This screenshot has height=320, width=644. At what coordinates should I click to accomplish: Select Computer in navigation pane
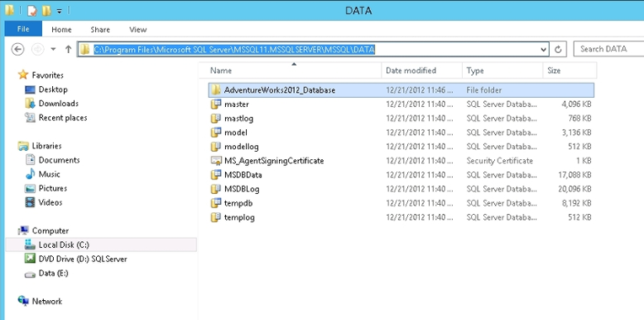click(50, 230)
